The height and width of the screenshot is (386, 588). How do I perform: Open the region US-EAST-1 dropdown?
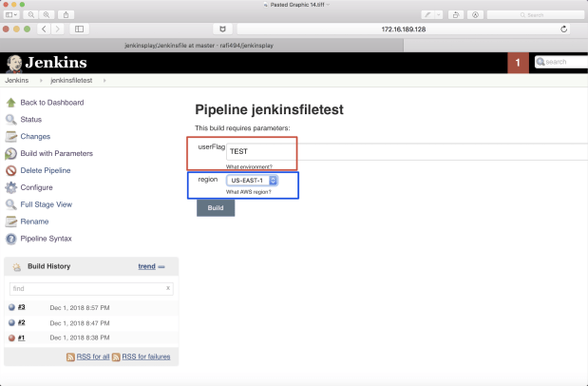(252, 181)
